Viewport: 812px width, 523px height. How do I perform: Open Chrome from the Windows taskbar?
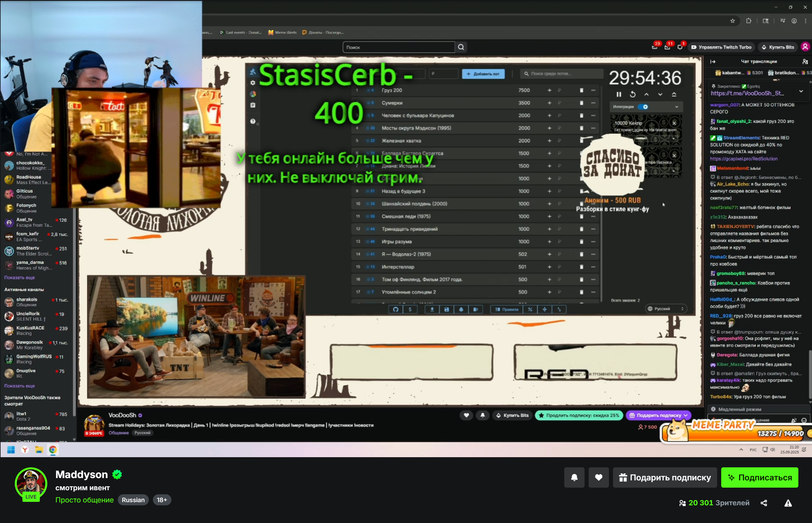pos(53,450)
